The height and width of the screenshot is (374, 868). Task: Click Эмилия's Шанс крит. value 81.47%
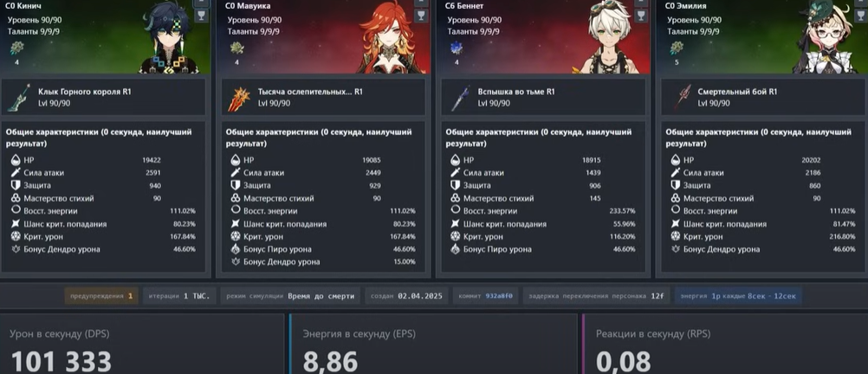tap(844, 224)
